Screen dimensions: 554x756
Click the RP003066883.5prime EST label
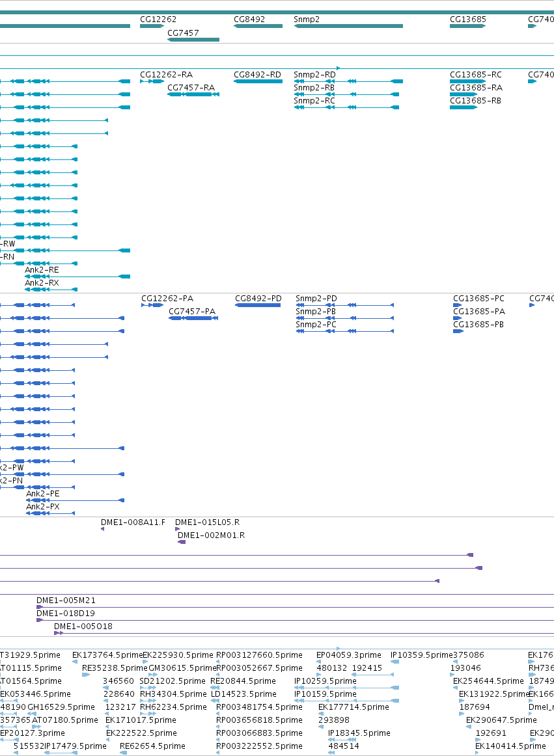tap(260, 733)
